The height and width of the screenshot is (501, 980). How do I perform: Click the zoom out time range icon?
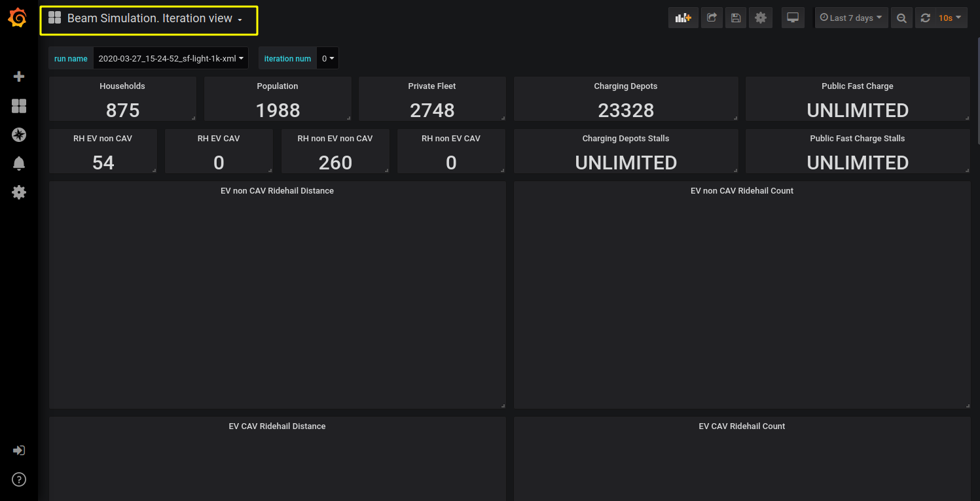[901, 18]
